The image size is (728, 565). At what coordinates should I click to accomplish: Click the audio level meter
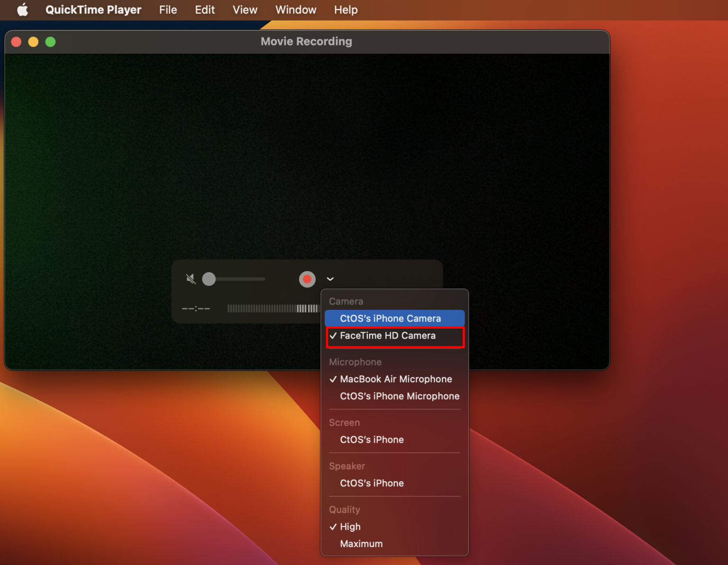point(273,309)
